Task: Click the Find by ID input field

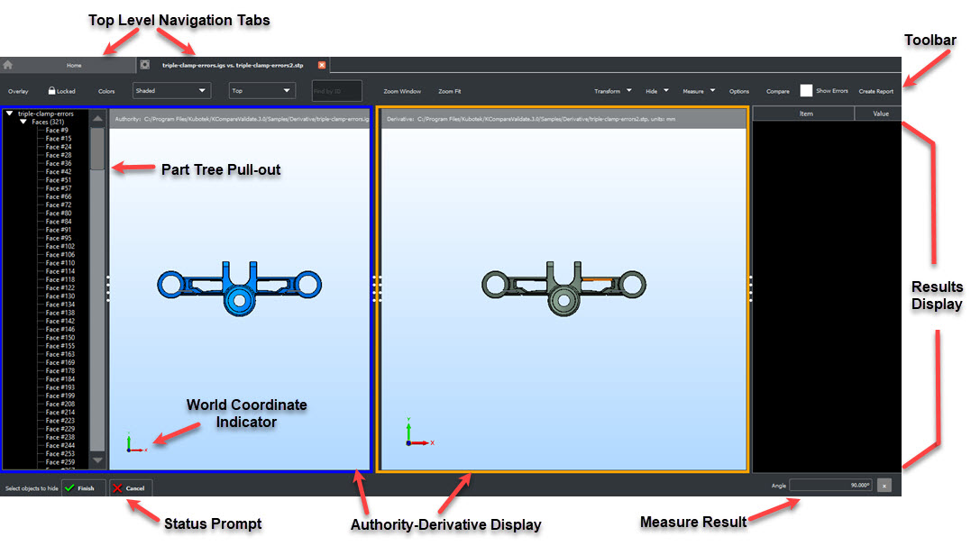Action: (336, 91)
